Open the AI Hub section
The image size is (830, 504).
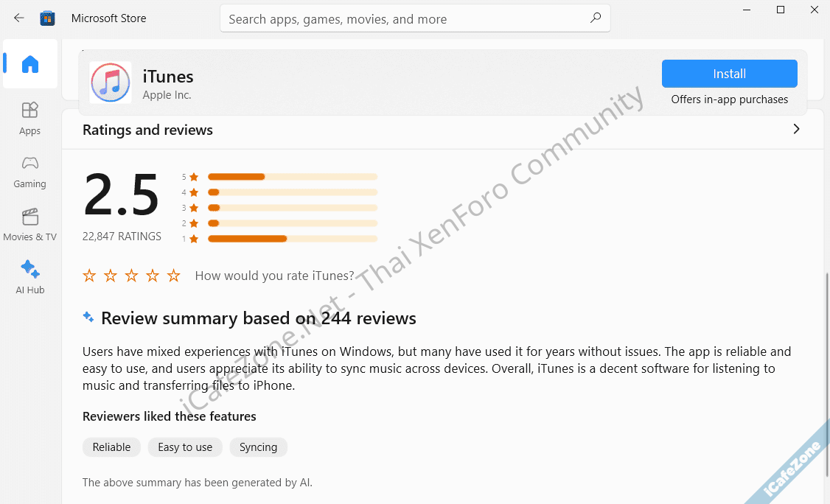click(30, 277)
